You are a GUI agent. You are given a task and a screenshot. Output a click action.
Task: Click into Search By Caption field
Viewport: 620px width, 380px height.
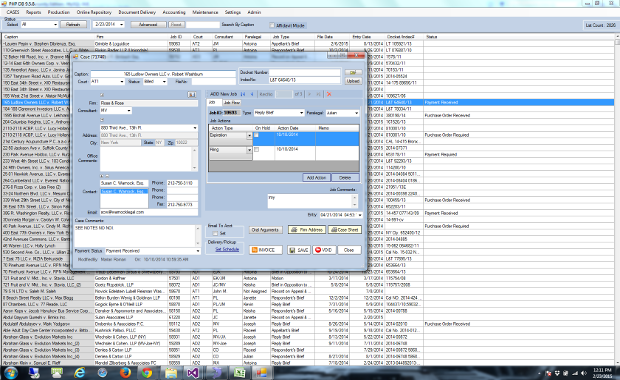203,25
